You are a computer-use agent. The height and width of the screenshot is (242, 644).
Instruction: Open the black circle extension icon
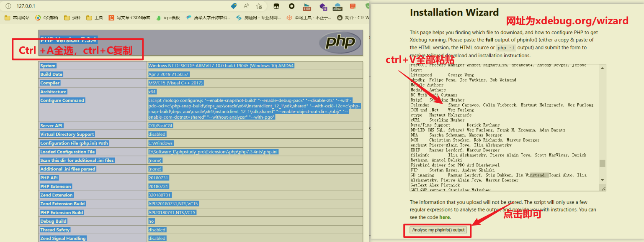point(291,6)
